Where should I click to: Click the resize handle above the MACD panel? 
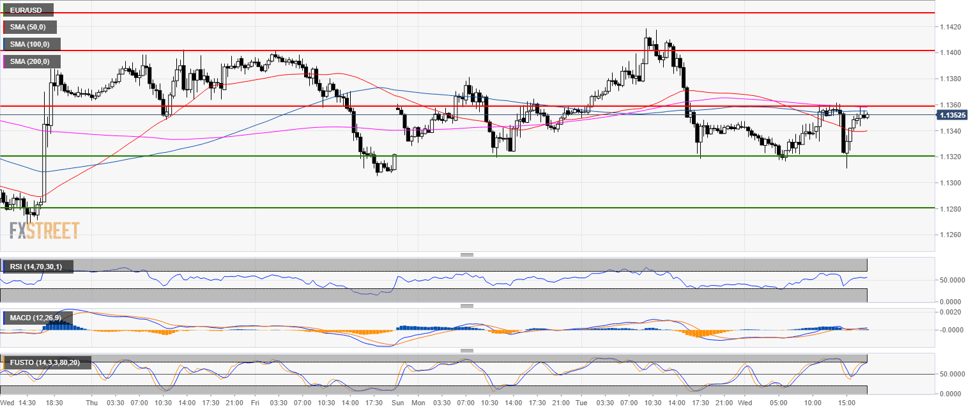[467, 306]
